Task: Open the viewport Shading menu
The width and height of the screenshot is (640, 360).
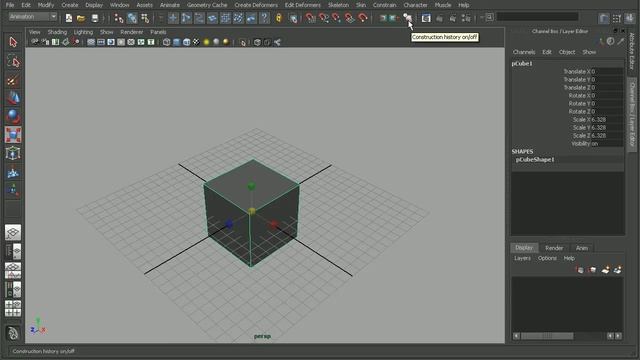Action: tap(57, 32)
